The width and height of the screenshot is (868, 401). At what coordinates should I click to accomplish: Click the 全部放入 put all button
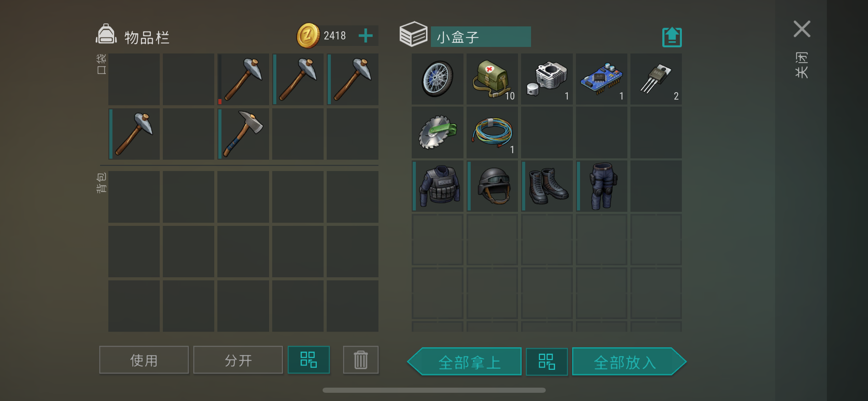point(629,362)
